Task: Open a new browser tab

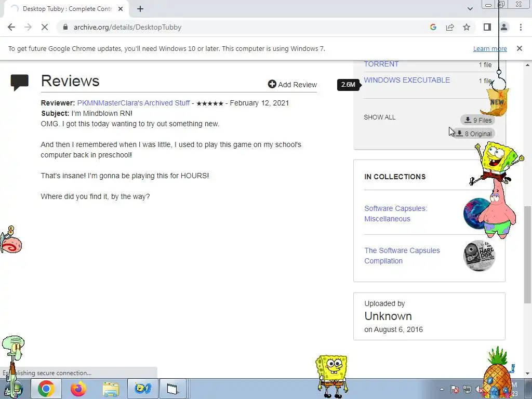Action: pos(140,9)
